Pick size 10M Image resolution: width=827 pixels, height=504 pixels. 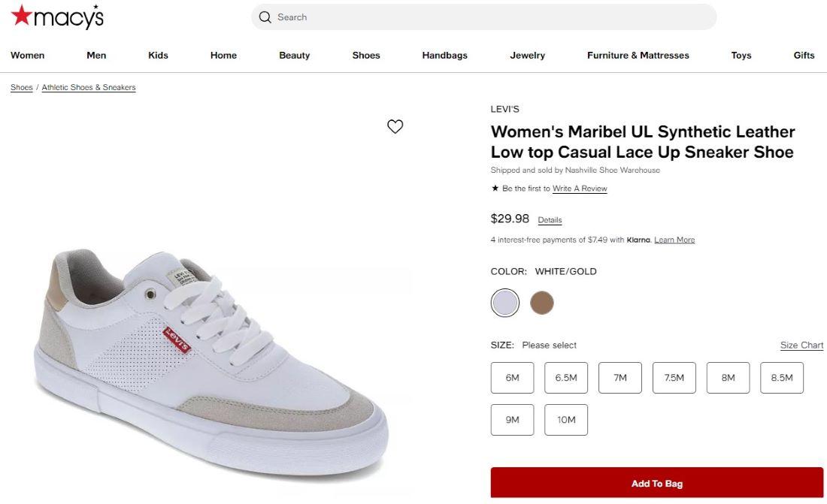pos(566,420)
